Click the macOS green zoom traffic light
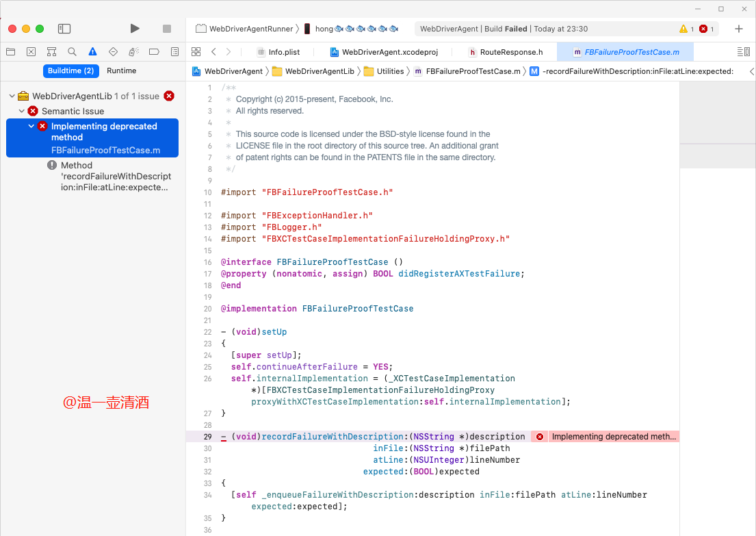 tap(40, 29)
